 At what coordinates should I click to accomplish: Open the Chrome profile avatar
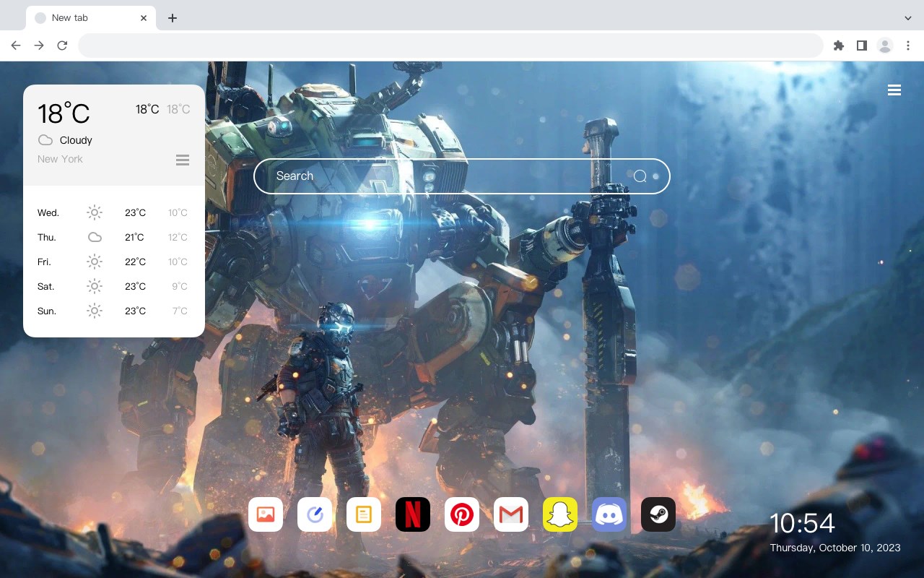pos(885,46)
